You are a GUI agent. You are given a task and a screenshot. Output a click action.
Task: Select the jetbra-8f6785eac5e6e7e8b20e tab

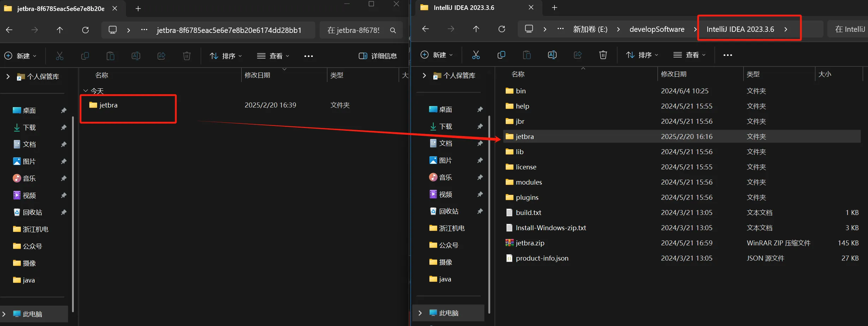pyautogui.click(x=61, y=8)
